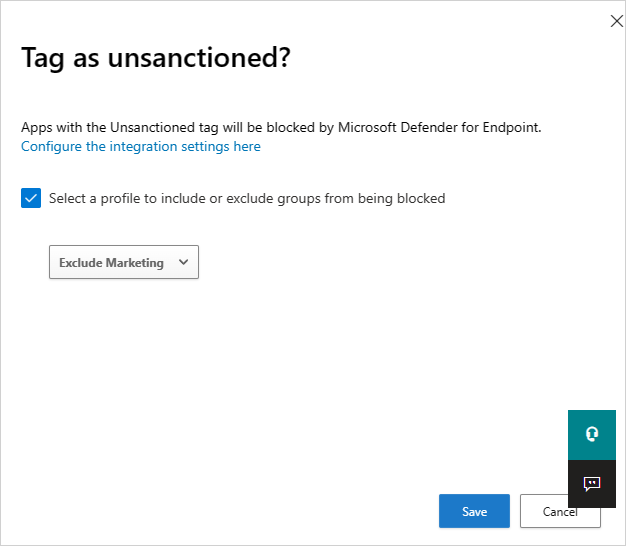
Task: Click the white checkmark in blue box
Action: pyautogui.click(x=30, y=198)
